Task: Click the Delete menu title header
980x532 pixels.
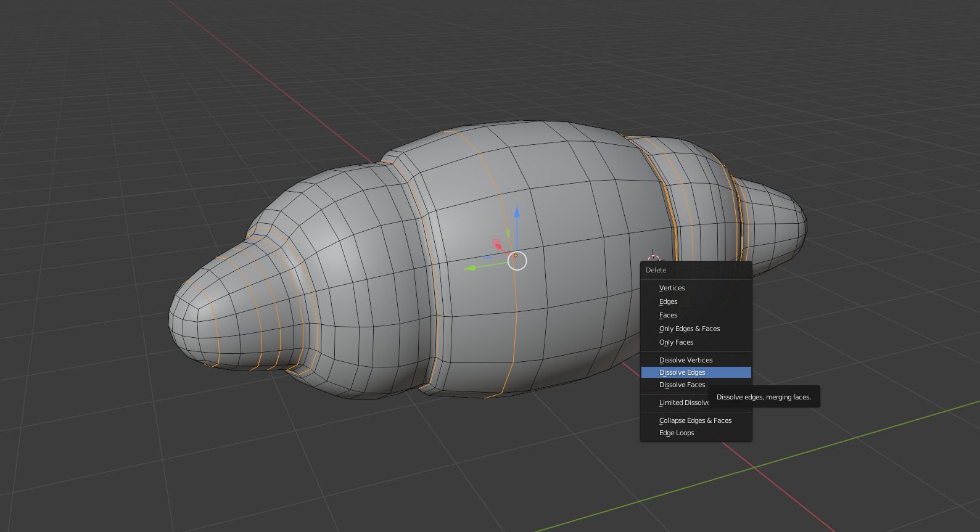Action: point(656,270)
